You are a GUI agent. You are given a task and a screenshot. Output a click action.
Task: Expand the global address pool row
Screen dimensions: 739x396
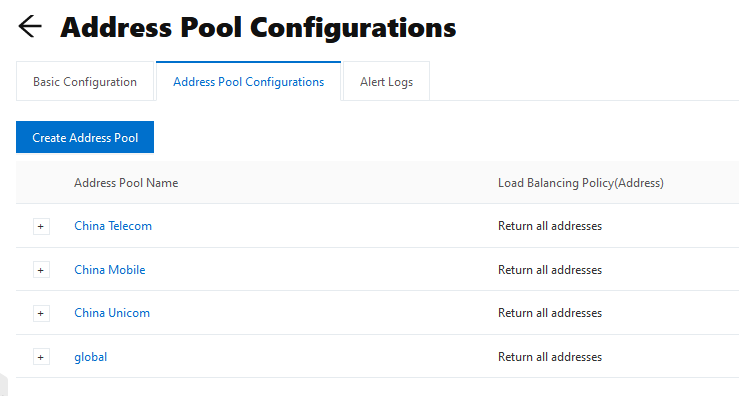tap(41, 357)
